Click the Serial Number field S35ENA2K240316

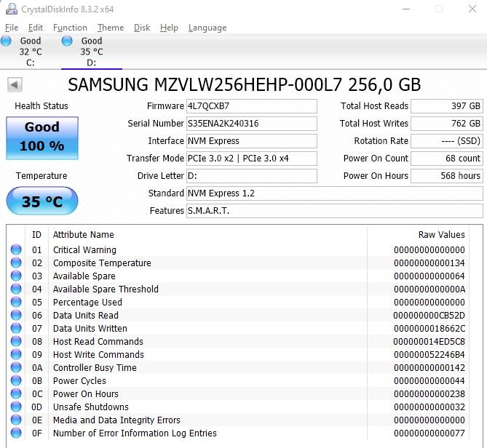(x=252, y=124)
